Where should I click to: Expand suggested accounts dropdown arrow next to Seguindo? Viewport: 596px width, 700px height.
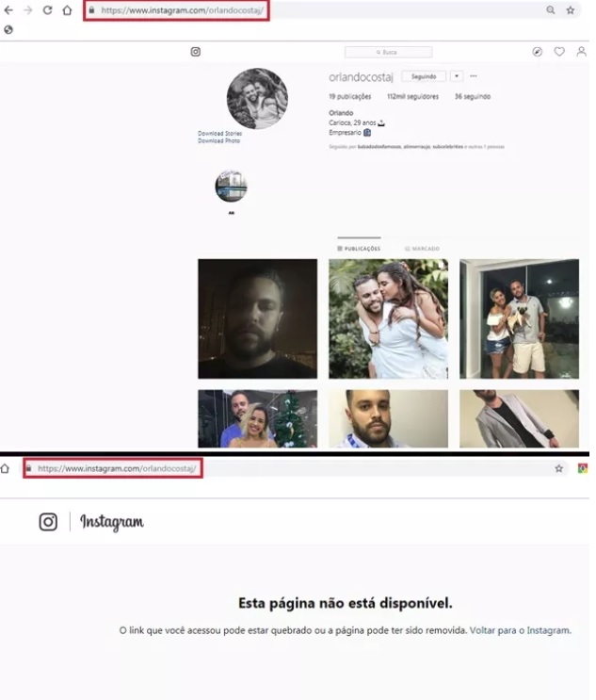457,76
